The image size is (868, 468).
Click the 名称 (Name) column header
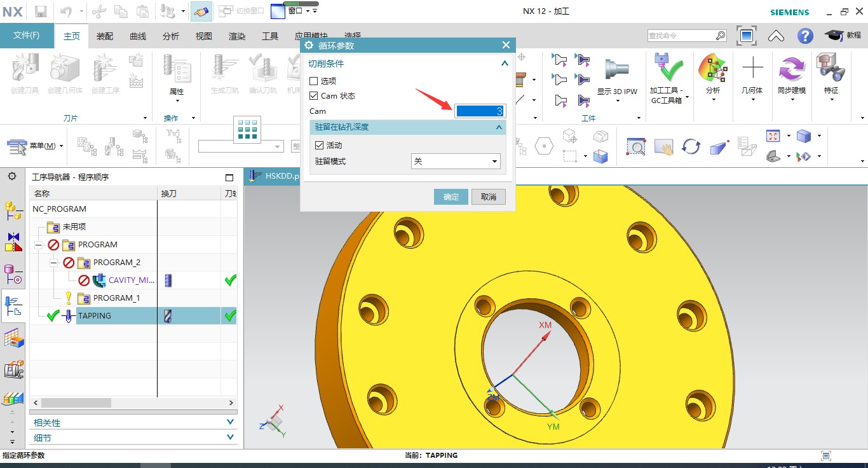coord(94,193)
